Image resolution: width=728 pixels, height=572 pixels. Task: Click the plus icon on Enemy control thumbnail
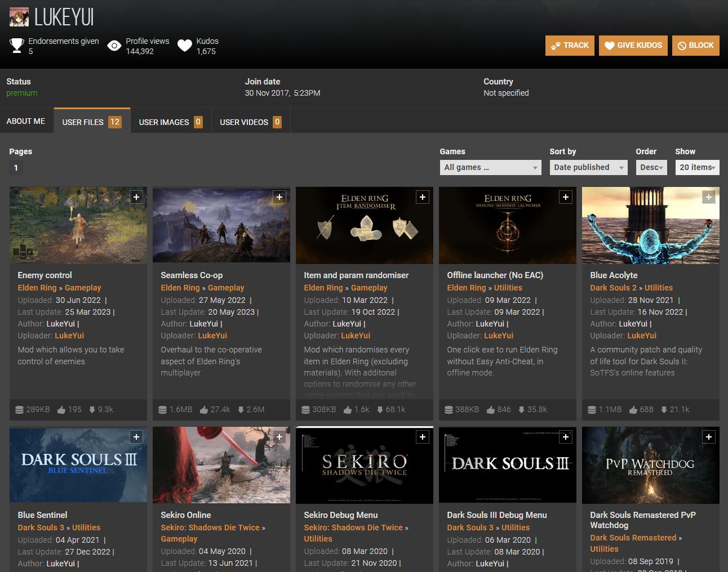pos(136,197)
